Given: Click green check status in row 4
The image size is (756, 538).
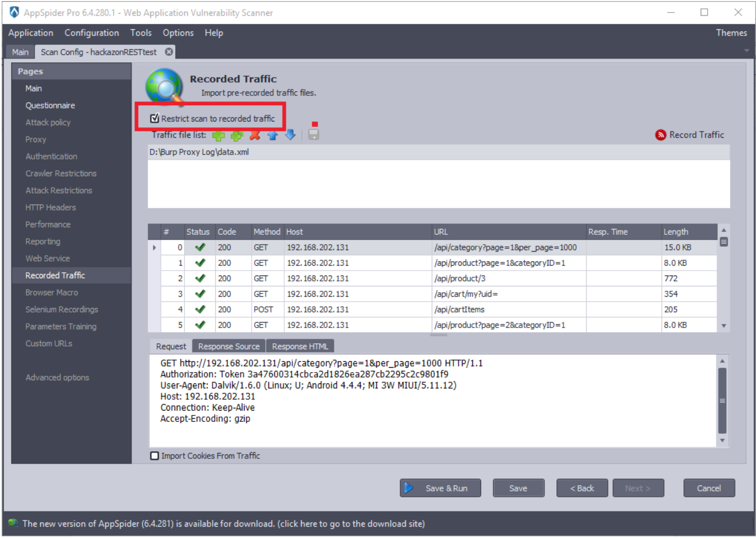Looking at the screenshot, I should [x=200, y=309].
